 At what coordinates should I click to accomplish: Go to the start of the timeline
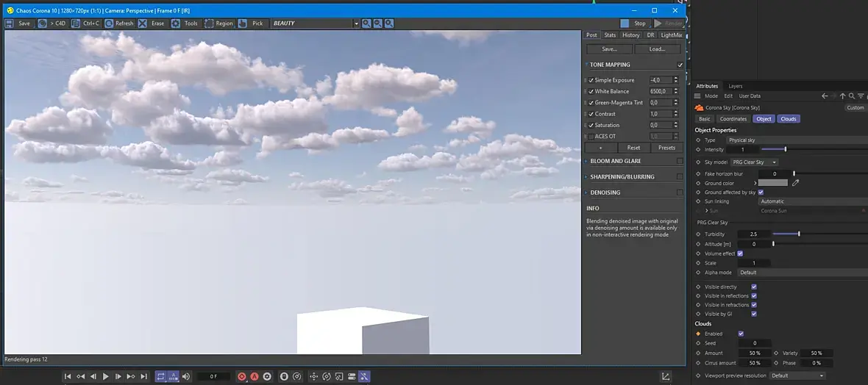pyautogui.click(x=68, y=376)
